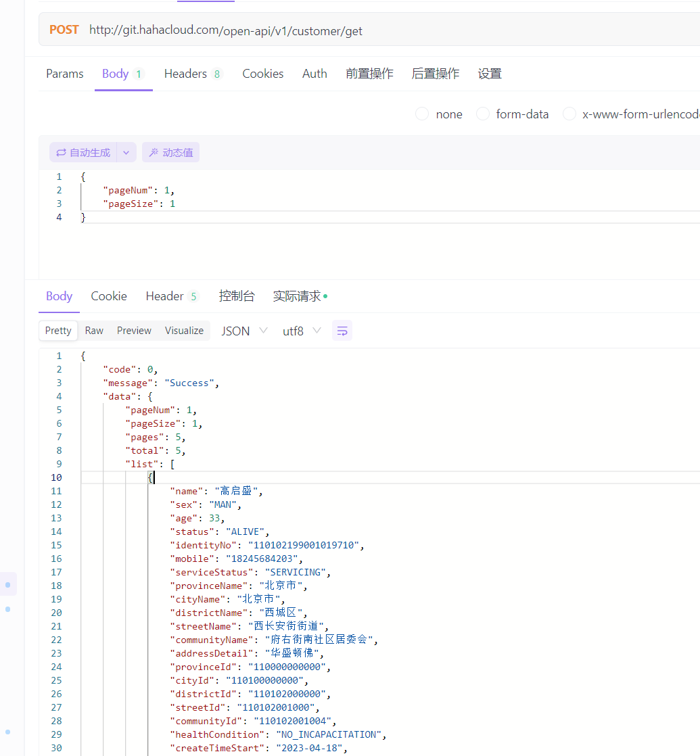700x756 pixels.
Task: Click the "pageSize": 1 line in request body
Action: (x=139, y=204)
